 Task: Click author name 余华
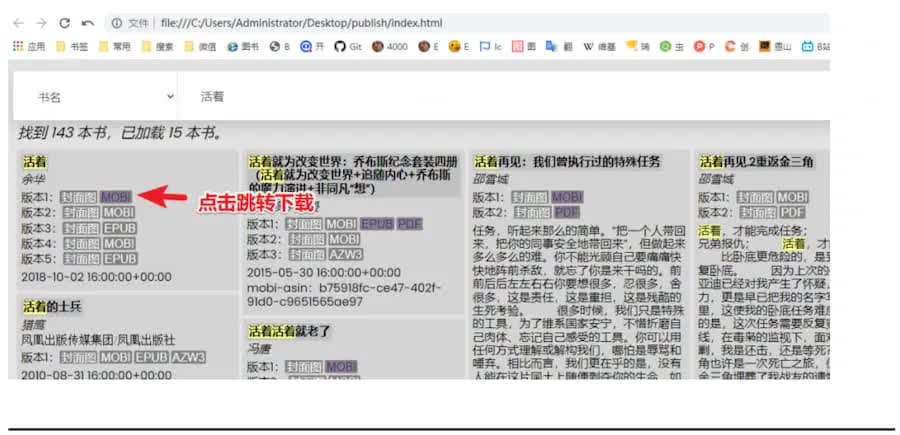33,179
